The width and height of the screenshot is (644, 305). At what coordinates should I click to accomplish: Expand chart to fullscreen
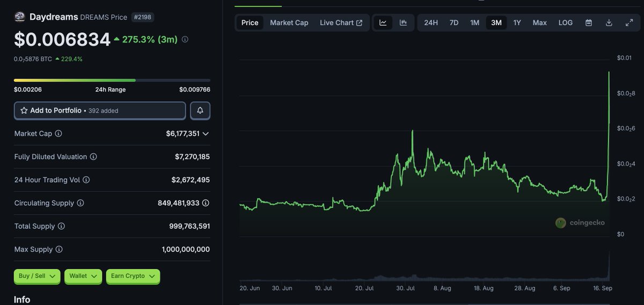point(630,23)
